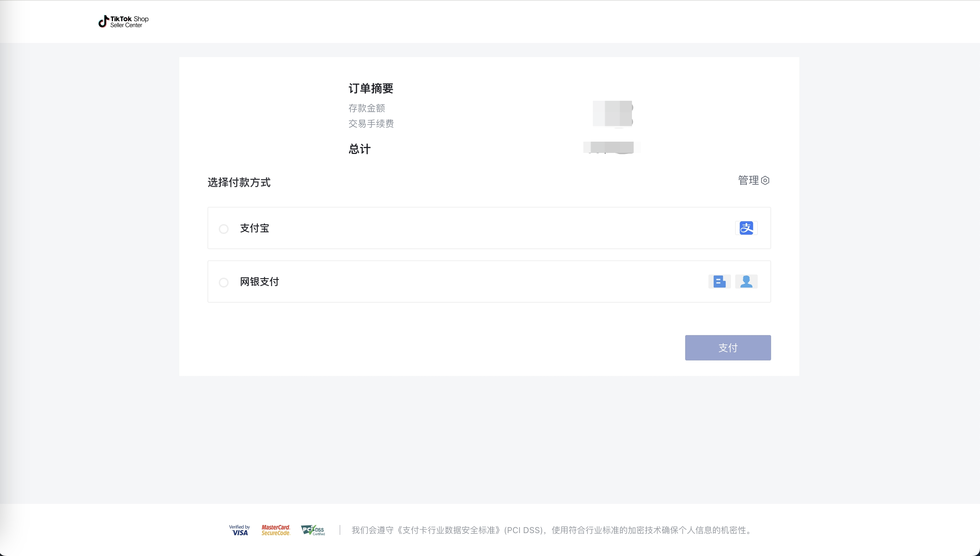Click the gear icon next to 管理

pos(765,180)
